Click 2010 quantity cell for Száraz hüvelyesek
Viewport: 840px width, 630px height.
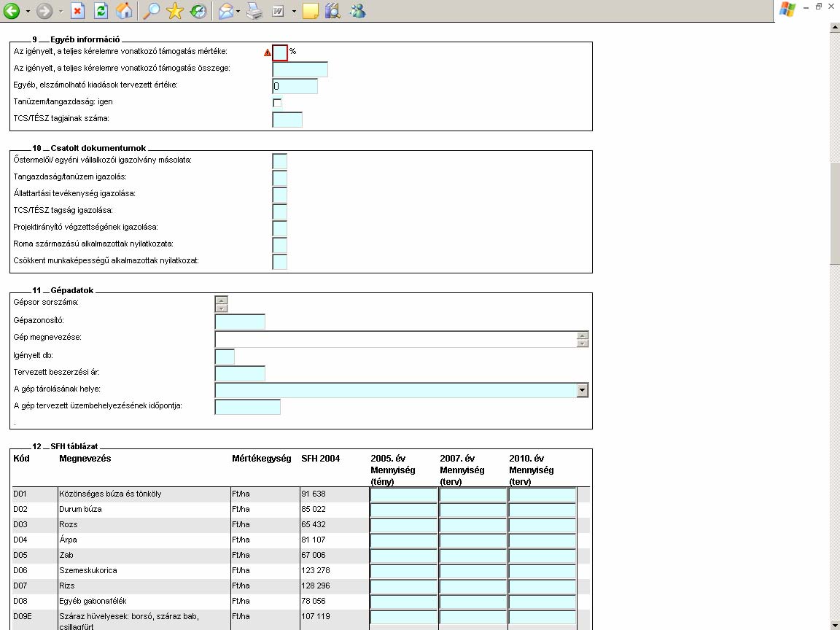point(542,617)
